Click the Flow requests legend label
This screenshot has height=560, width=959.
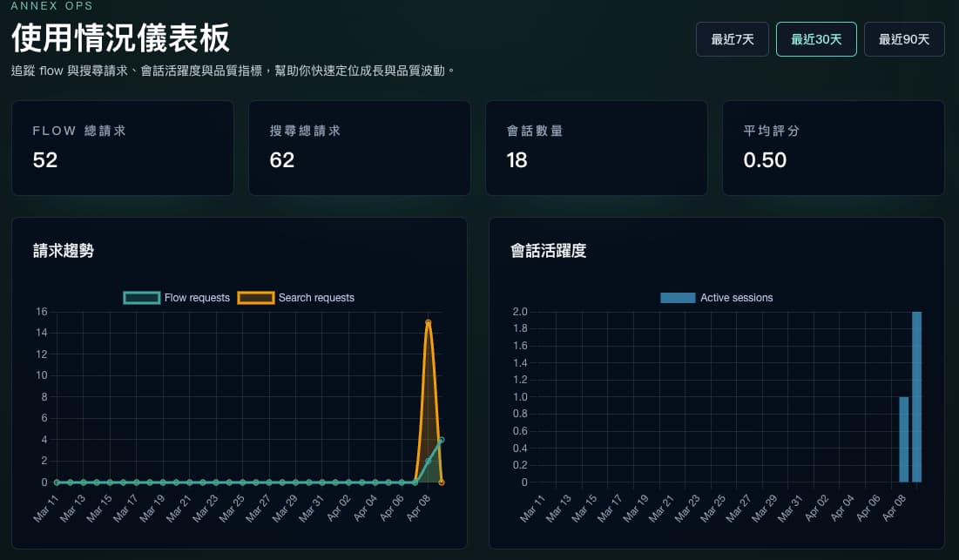[197, 298]
